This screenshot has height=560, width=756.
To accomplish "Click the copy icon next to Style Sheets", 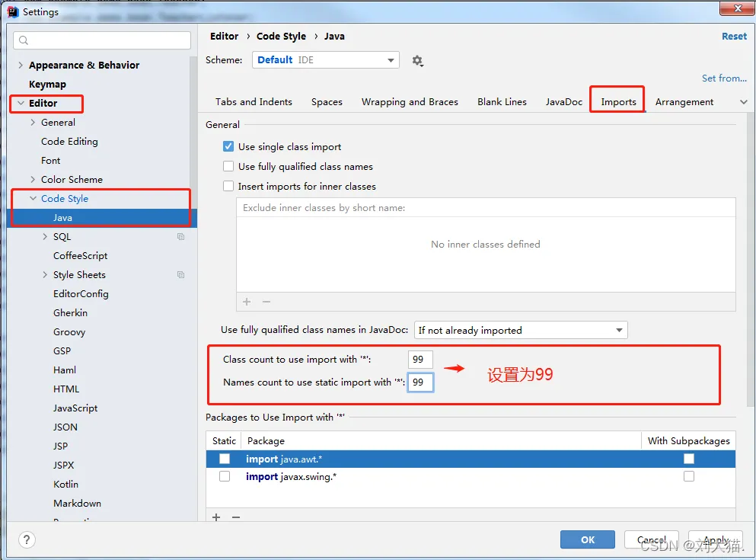I will [x=180, y=274].
